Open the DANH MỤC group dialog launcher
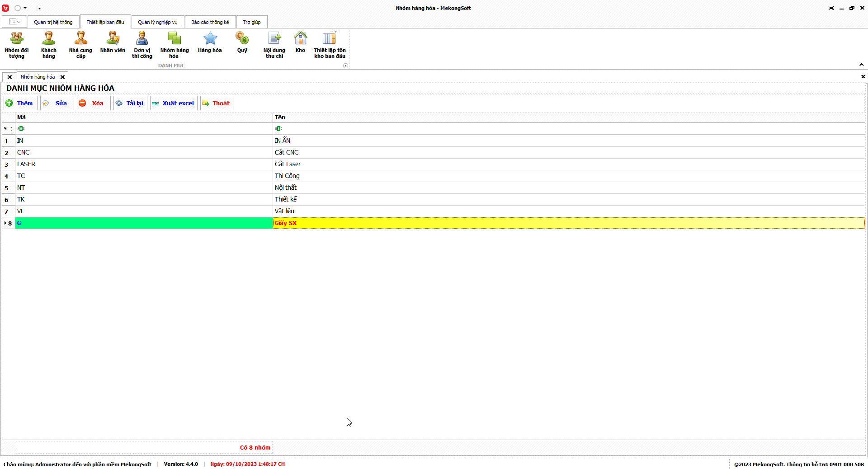This screenshot has height=469, width=868. tap(345, 66)
